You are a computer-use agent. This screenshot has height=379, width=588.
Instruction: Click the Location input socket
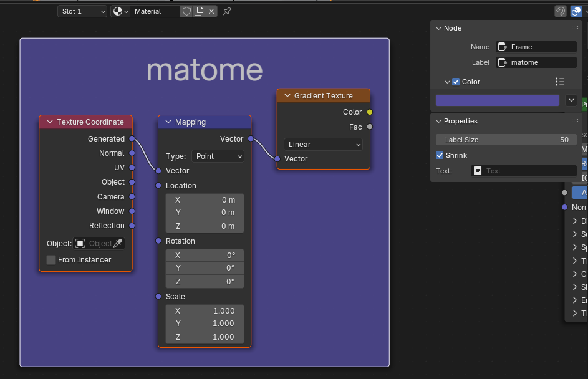(x=158, y=186)
